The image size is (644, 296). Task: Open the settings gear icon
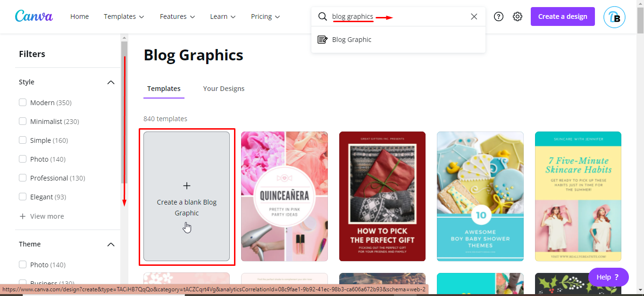click(x=518, y=16)
